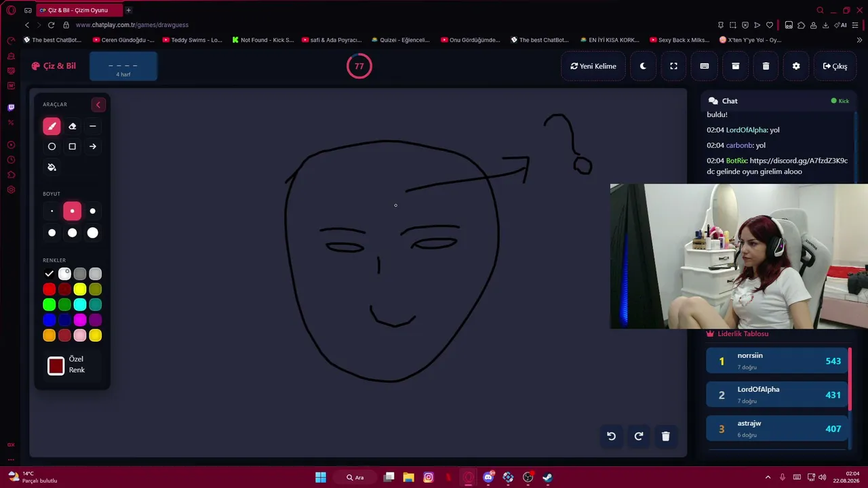The height and width of the screenshot is (488, 868).
Task: Pick the orange color swatch
Action: [49, 335]
